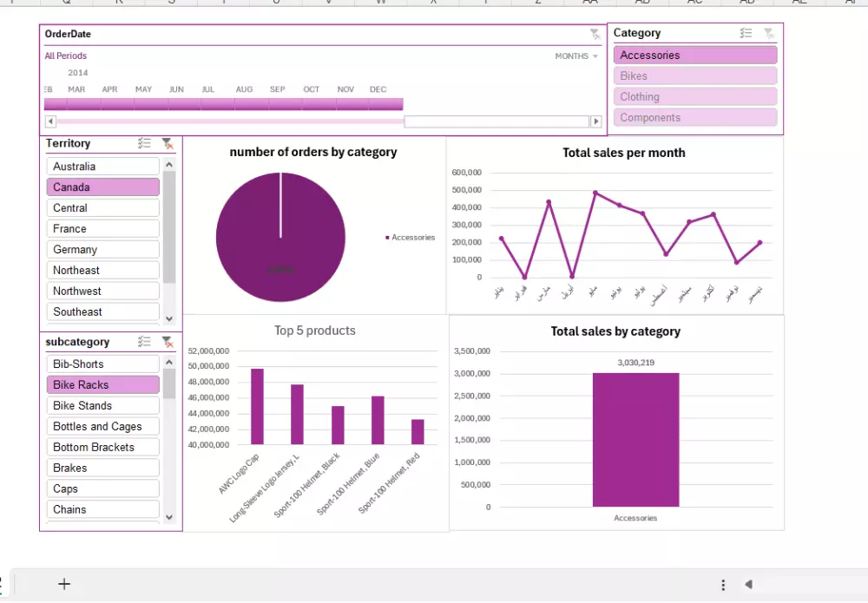
Task: Clear the Territory slicer filter
Action: tap(168, 144)
